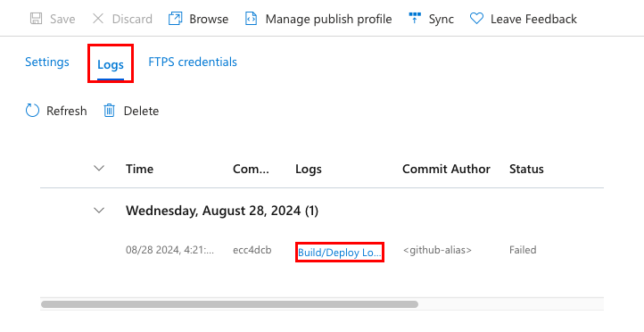This screenshot has height=332, width=644.
Task: Click the Manage publish profile file icon
Action: (251, 19)
